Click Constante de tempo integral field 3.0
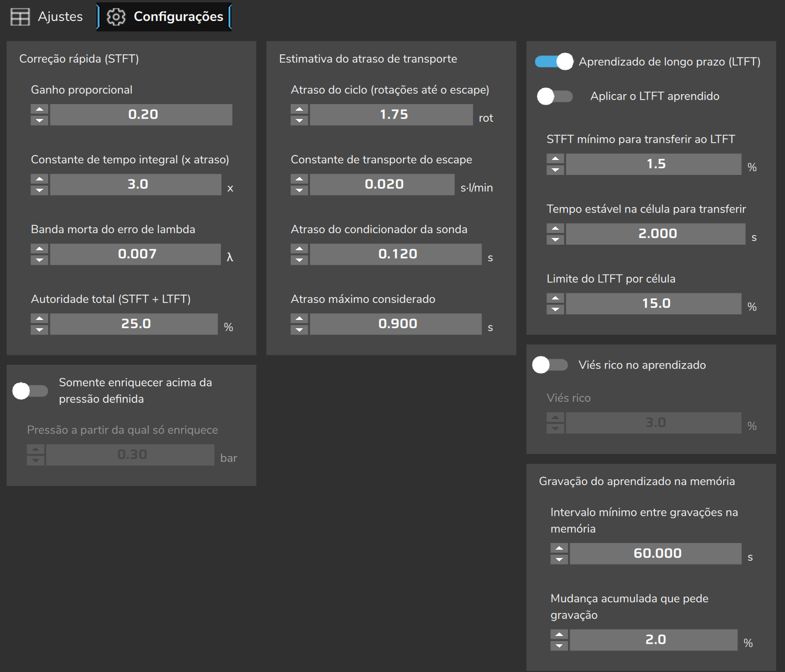 136,184
